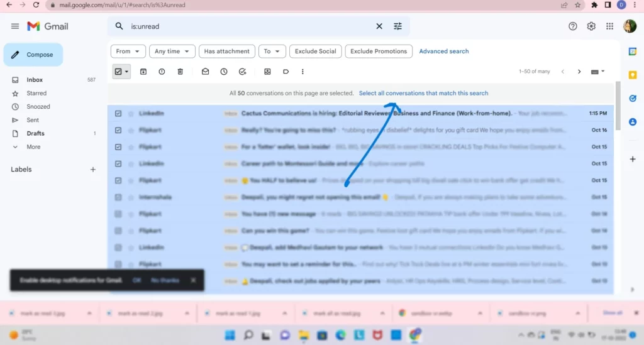Click 'Select all conversations that match this search'
The height and width of the screenshot is (345, 644).
coord(423,93)
